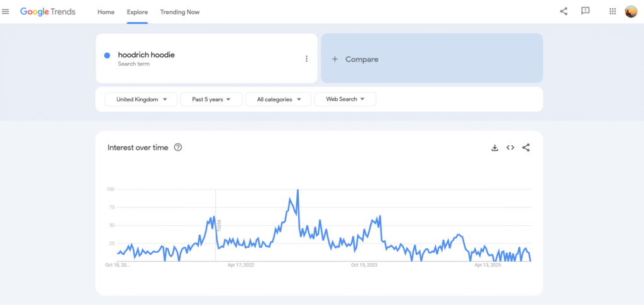Open the send feedback icon
This screenshot has width=644, height=305.
click(586, 11)
